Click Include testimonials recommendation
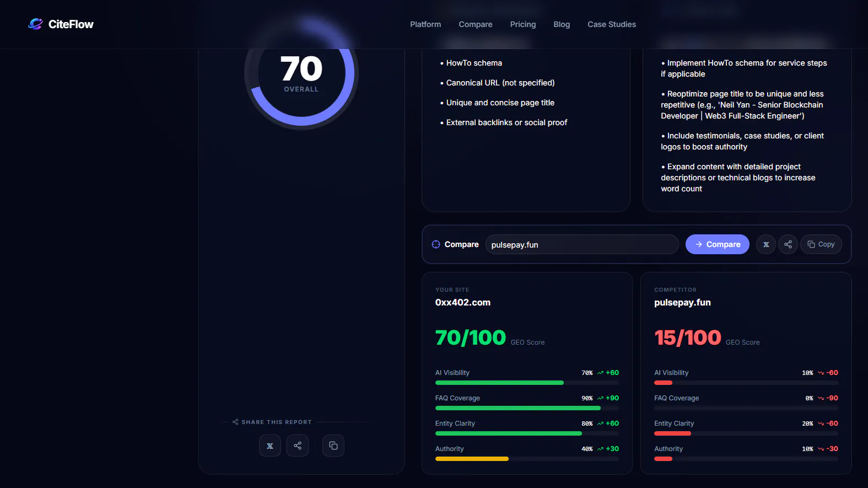Image resolution: width=868 pixels, height=488 pixels. (x=742, y=141)
